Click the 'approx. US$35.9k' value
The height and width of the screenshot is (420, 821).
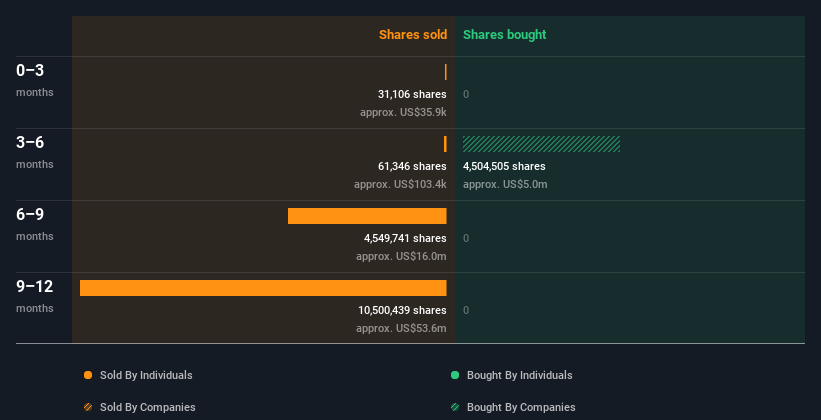403,112
